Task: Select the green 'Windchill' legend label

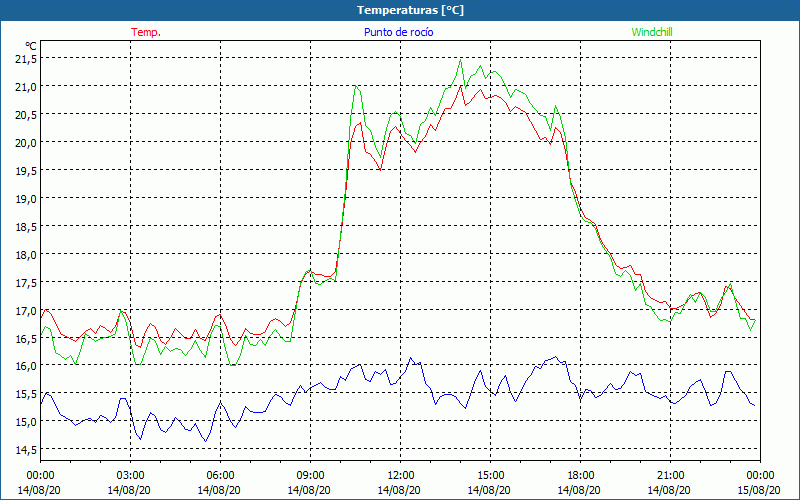Action: (x=652, y=32)
